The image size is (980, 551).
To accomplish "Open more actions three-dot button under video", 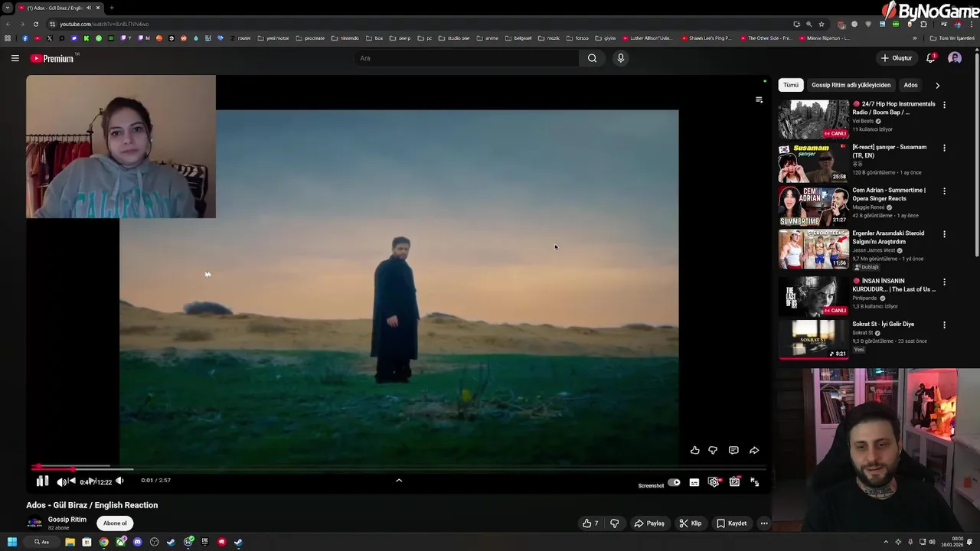I will pos(763,523).
